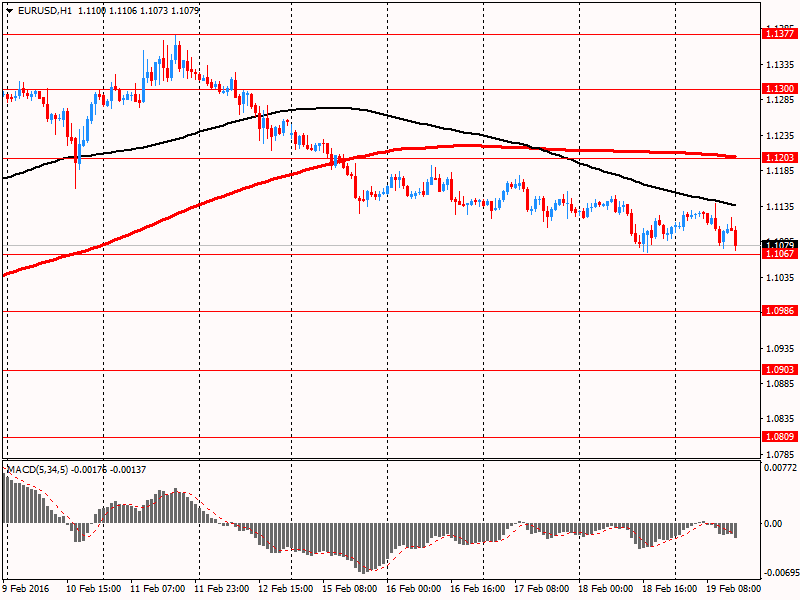Click the 0.00 MACD zero level label

point(773,523)
